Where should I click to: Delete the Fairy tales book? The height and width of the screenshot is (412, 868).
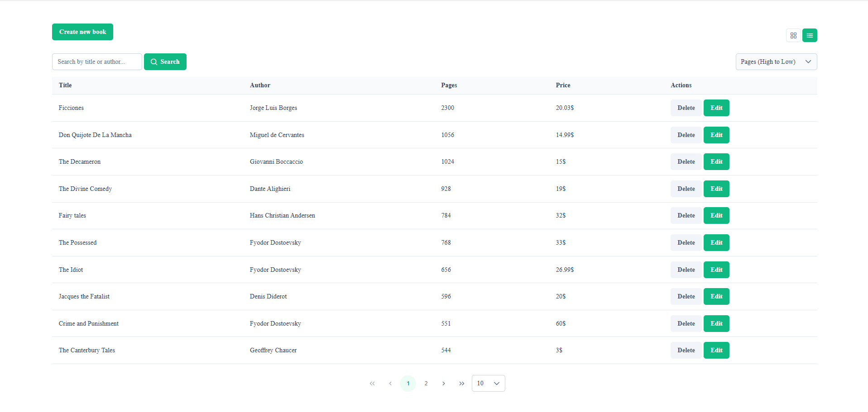(686, 216)
